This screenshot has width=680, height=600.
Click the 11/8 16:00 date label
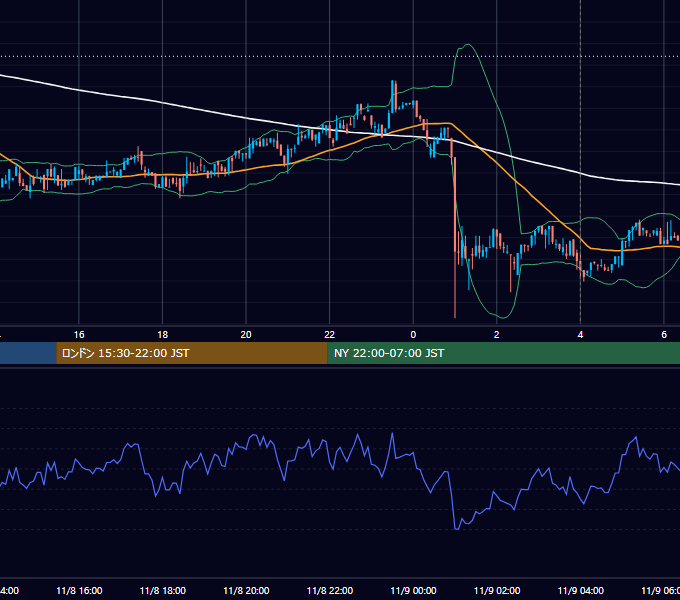click(x=79, y=591)
